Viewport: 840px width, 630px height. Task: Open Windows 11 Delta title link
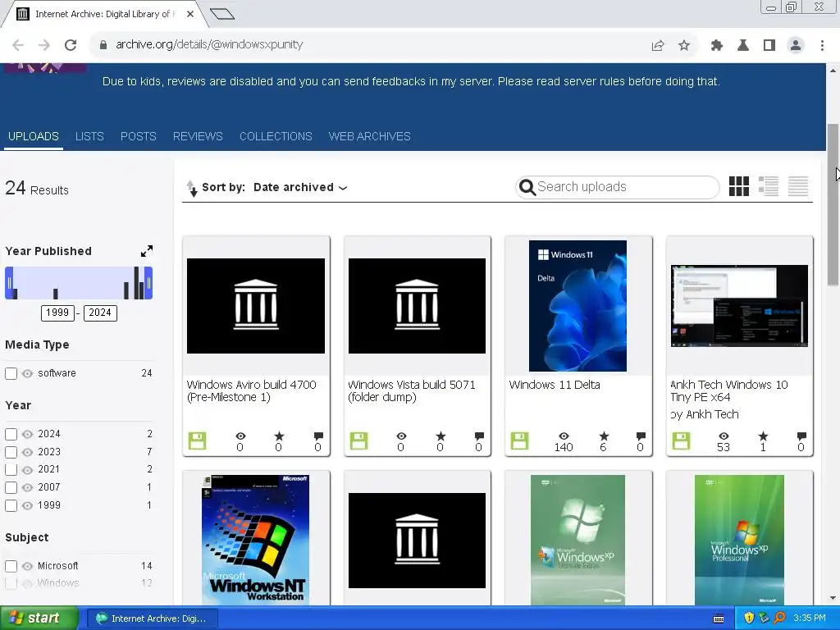[x=555, y=385]
